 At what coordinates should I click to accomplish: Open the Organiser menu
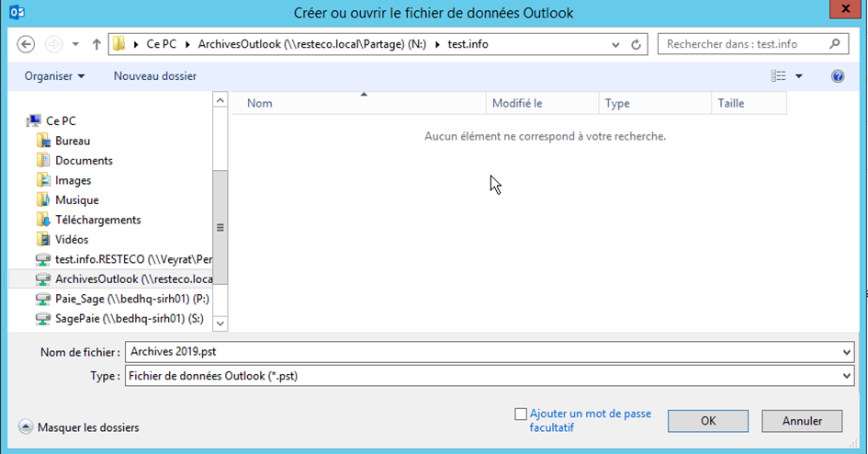pos(54,76)
